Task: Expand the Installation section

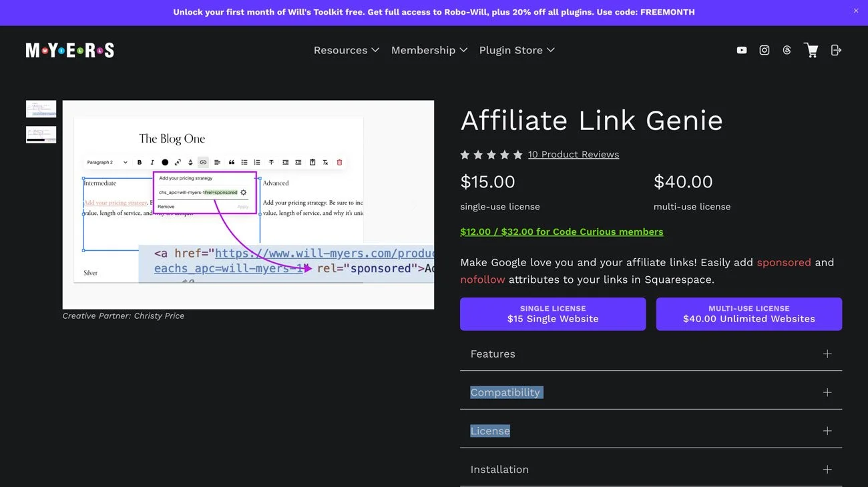Action: [x=651, y=470]
